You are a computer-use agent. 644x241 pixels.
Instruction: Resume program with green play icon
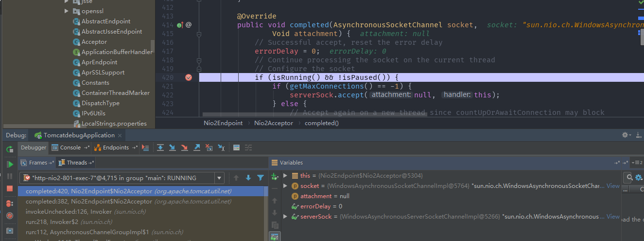(x=10, y=164)
